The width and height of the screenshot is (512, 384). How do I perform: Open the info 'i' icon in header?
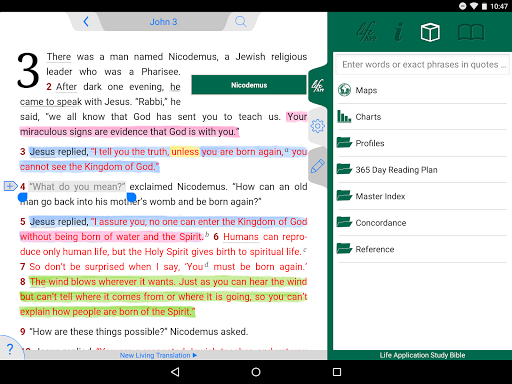pos(399,32)
